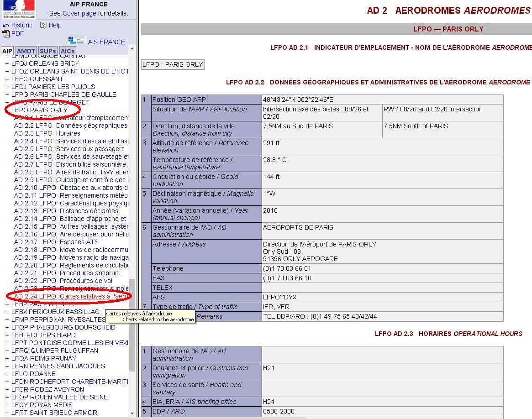Open AD 2.24 LFPO Cartes relatives à l'aérodrome

coord(71,296)
